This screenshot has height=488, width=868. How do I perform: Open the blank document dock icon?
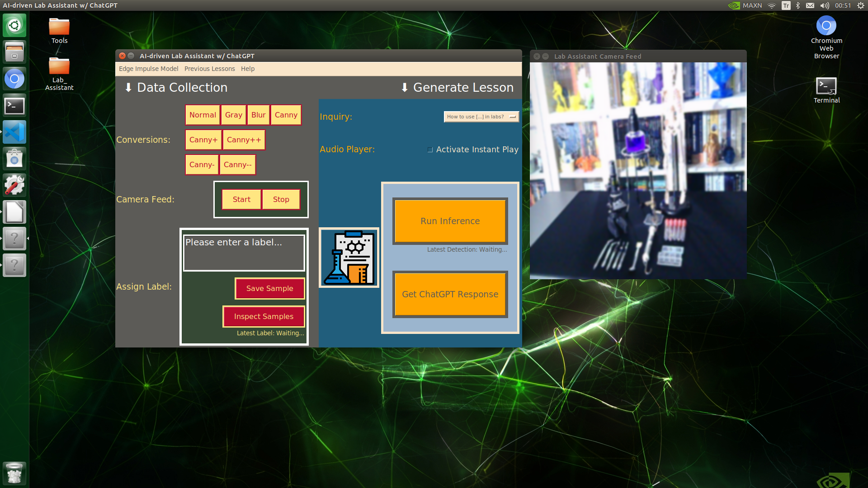tap(14, 212)
